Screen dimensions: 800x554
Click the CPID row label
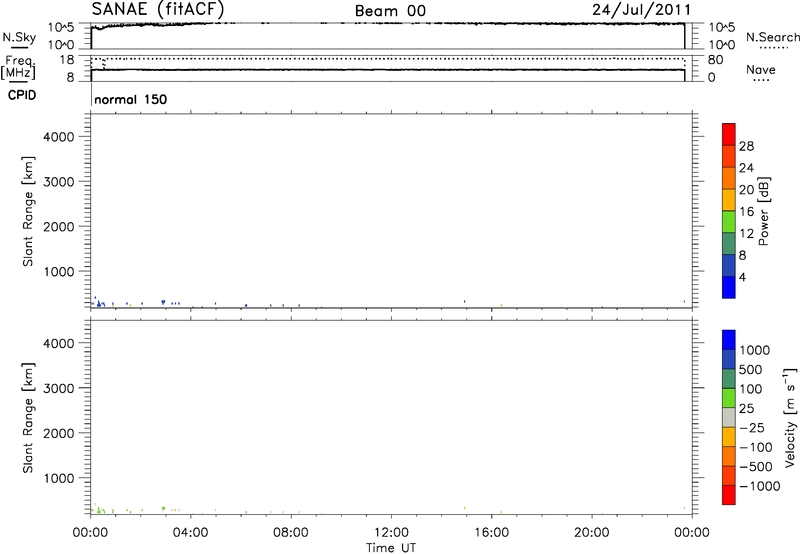pyautogui.click(x=22, y=95)
